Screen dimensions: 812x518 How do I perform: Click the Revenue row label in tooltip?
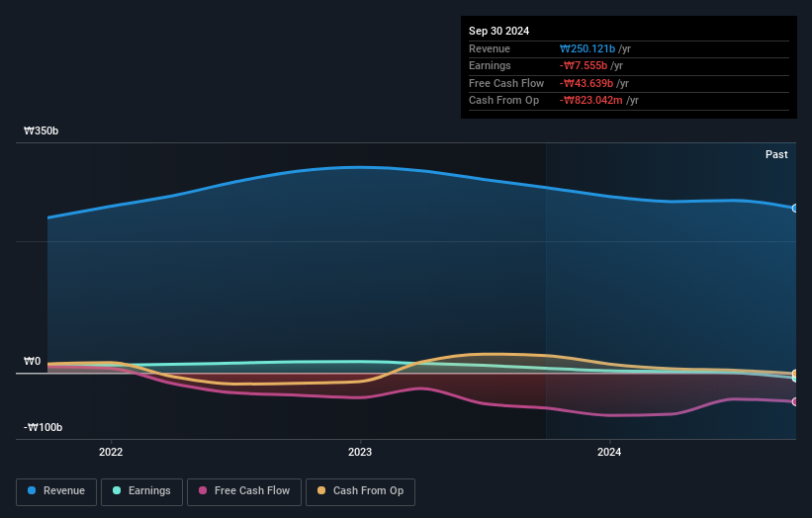pyautogui.click(x=490, y=48)
